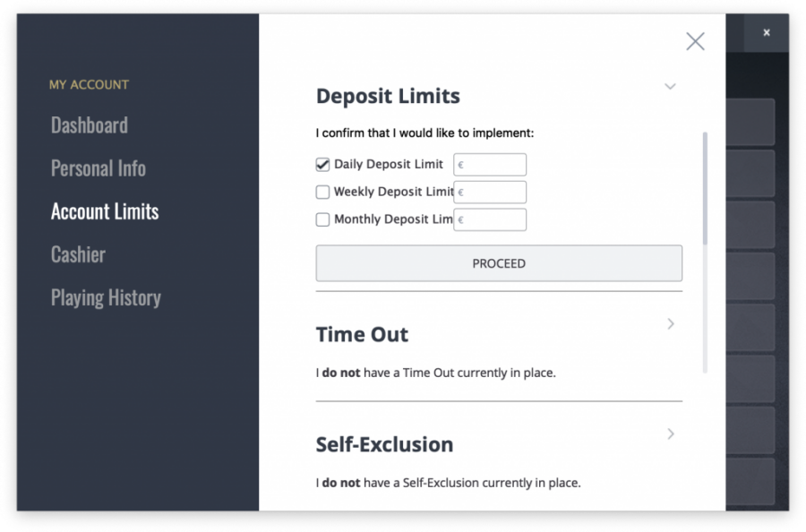Select Account Limits in the sidebar

(105, 211)
